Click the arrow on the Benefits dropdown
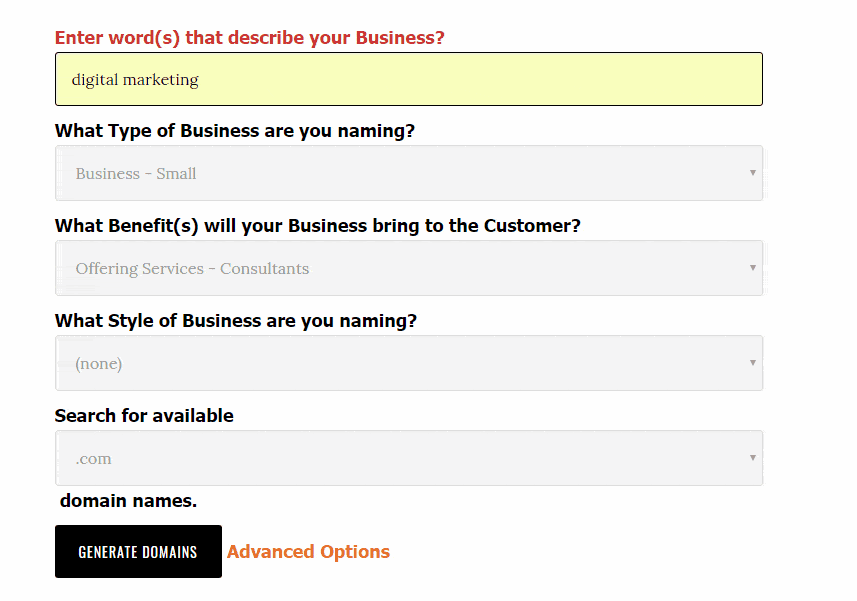Screen dimensions: 857x601 pos(752,268)
